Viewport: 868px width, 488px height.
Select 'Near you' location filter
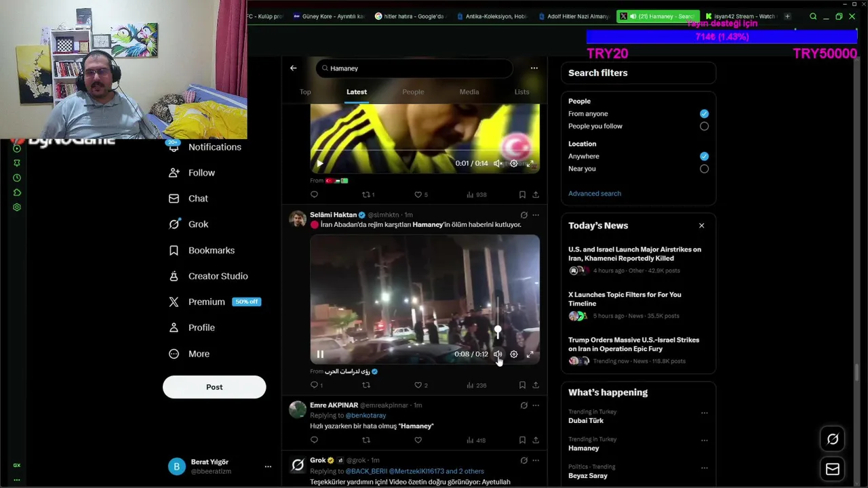(704, 169)
